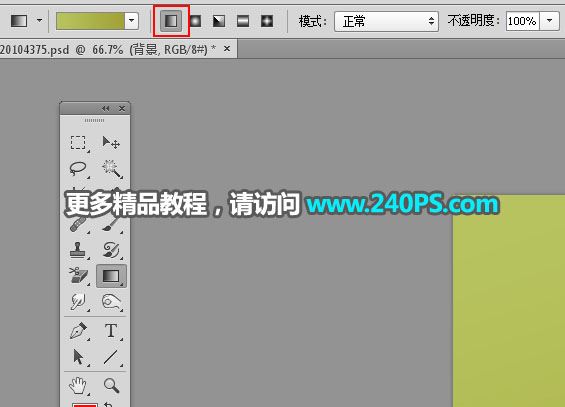Close the 20104375.psd document tab
Viewport: 565px width, 407px height.
pos(227,48)
